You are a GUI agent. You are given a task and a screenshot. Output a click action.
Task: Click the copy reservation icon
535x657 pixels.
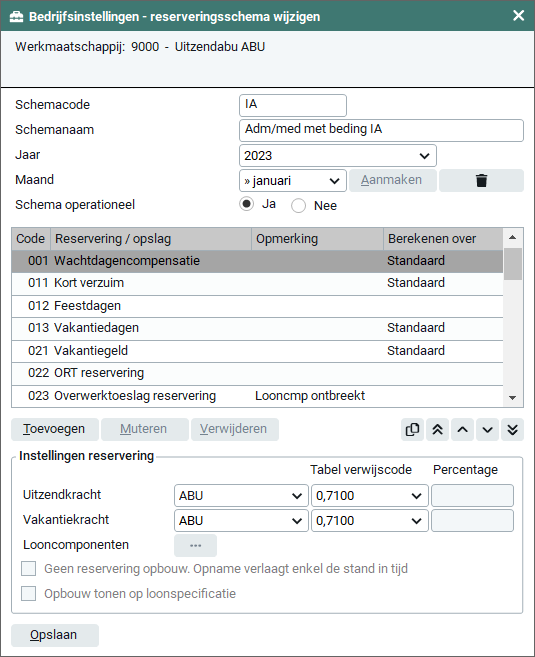pyautogui.click(x=412, y=429)
